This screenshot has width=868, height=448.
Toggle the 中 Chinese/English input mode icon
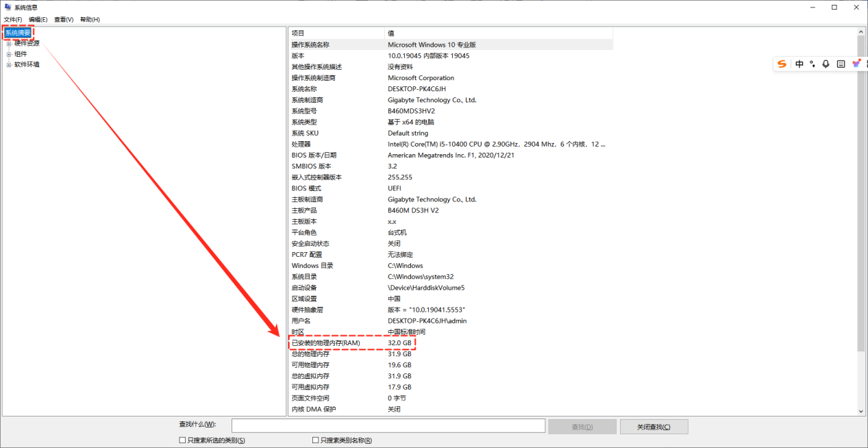(799, 64)
